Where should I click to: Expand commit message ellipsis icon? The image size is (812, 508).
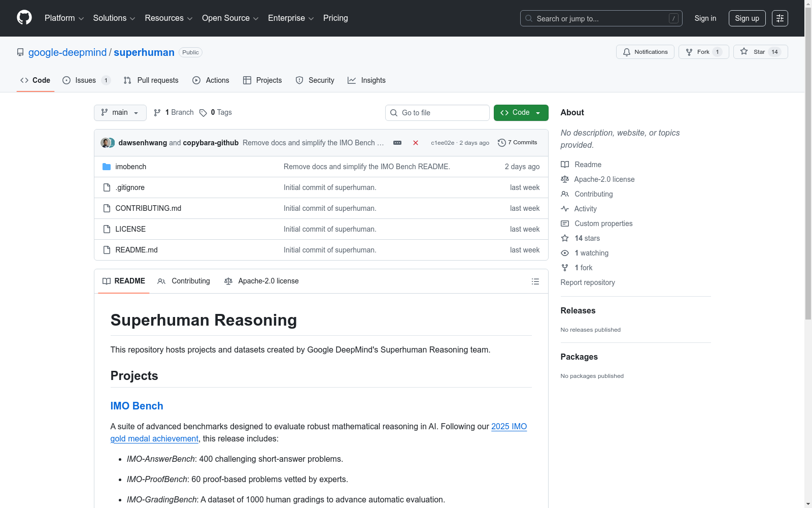coord(397,143)
